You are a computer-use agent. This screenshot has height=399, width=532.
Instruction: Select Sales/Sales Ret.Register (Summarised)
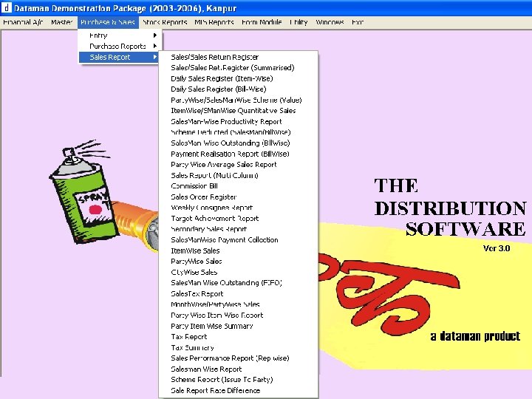pyautogui.click(x=238, y=68)
